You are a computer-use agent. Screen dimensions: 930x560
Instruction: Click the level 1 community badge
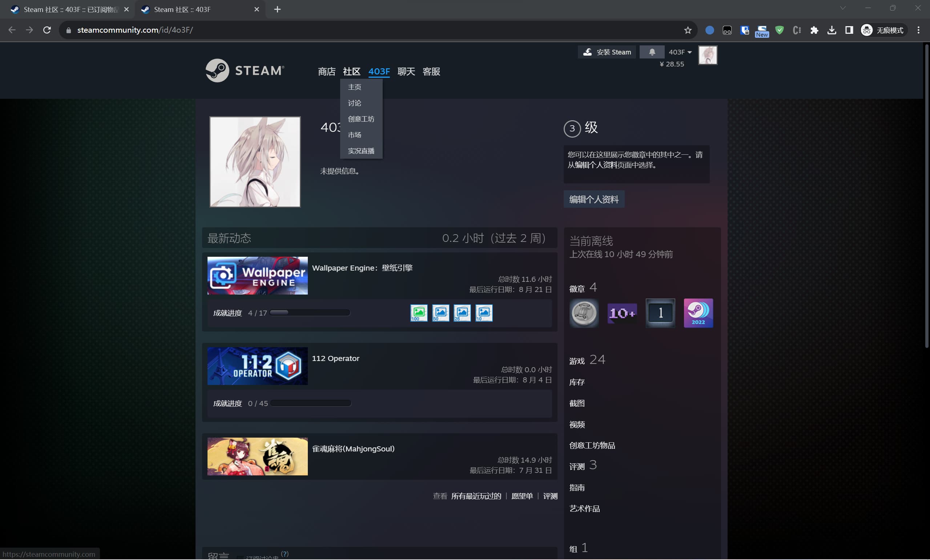(660, 313)
